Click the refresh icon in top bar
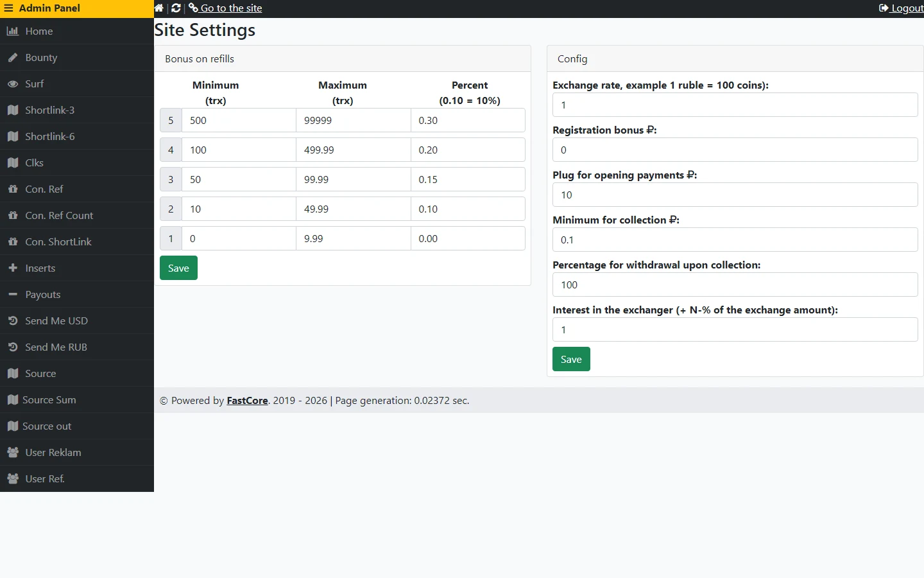Image resolution: width=924 pixels, height=578 pixels. pyautogui.click(x=176, y=8)
